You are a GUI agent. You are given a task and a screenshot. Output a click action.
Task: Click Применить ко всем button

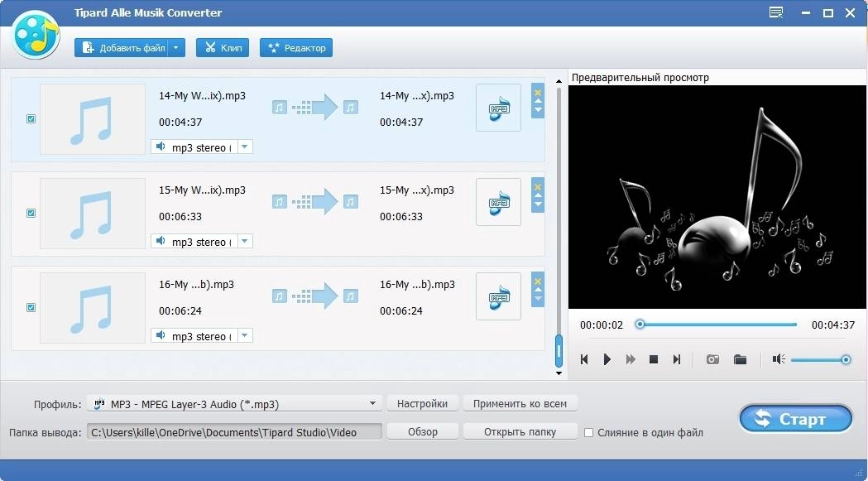[520, 403]
